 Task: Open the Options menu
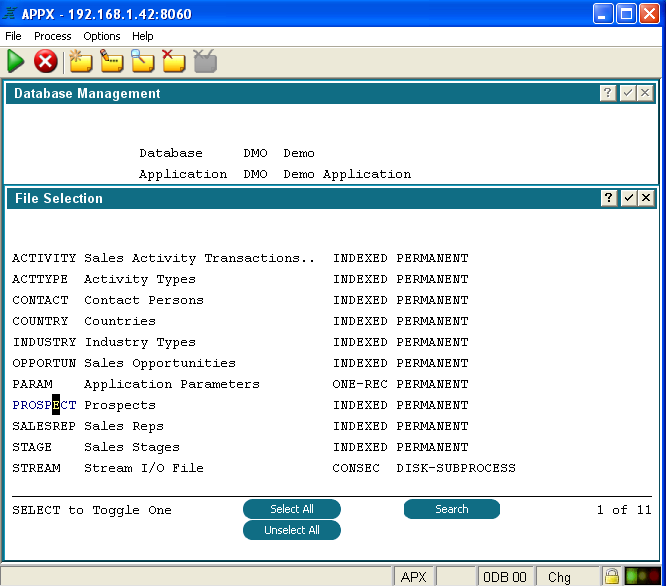click(102, 36)
